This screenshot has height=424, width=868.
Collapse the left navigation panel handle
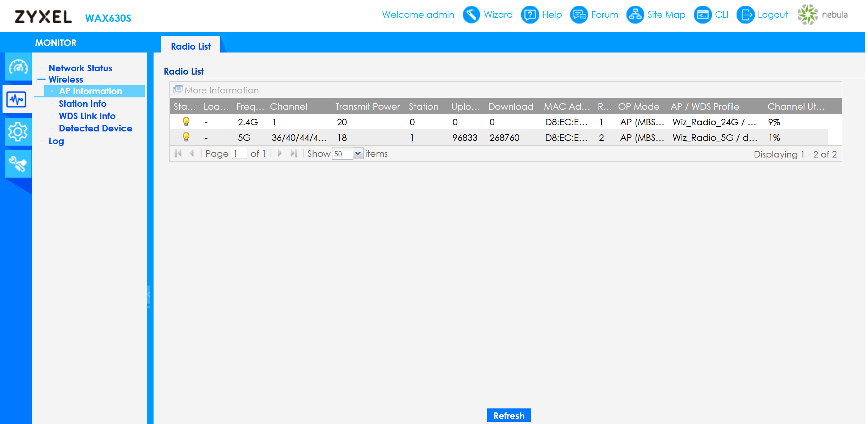(148, 295)
